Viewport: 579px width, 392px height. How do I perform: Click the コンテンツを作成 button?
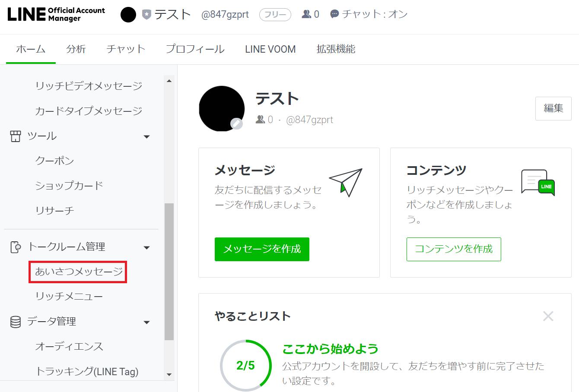click(454, 249)
